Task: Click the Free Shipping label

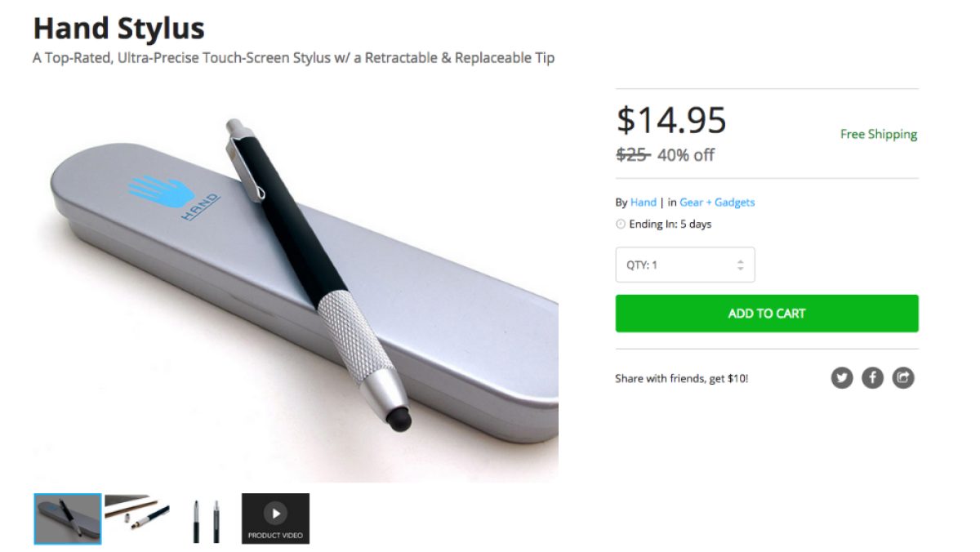Action: 879,135
